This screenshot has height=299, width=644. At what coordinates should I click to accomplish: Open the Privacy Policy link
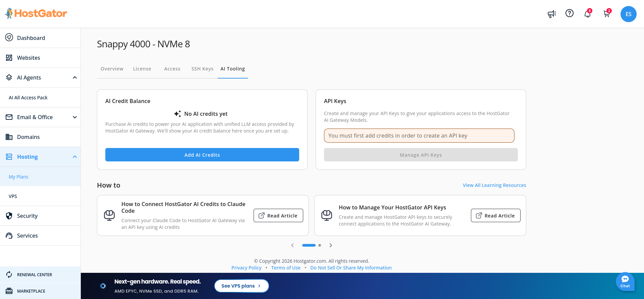pyautogui.click(x=246, y=268)
